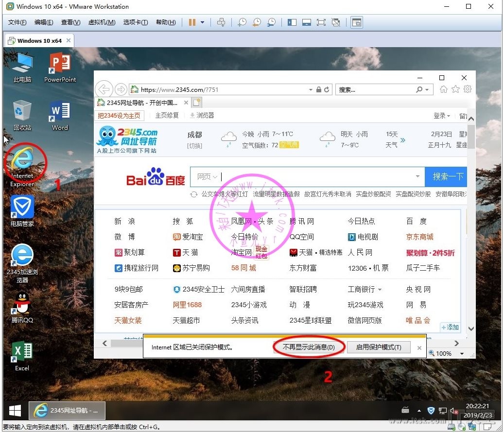Select the PowerPoint desktop shortcut
The height and width of the screenshot is (433, 504).
[60, 68]
